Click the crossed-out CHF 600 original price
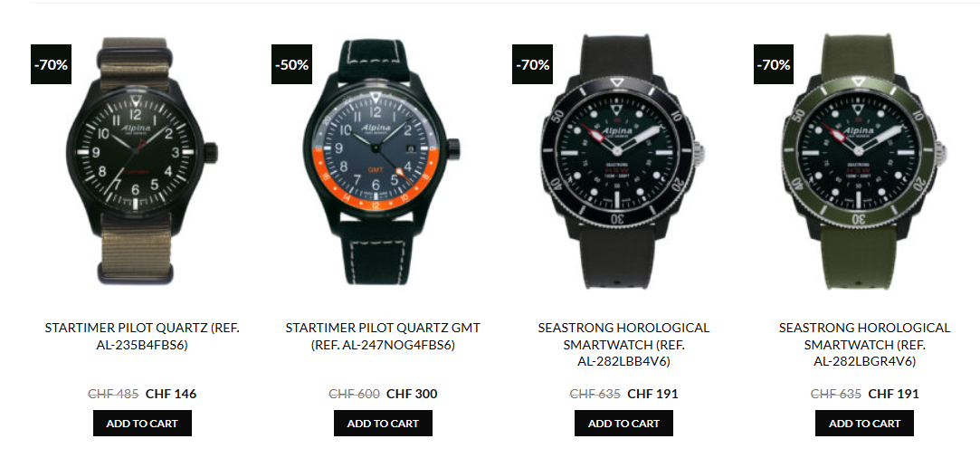Viewport: 980px width, 458px height. point(354,394)
